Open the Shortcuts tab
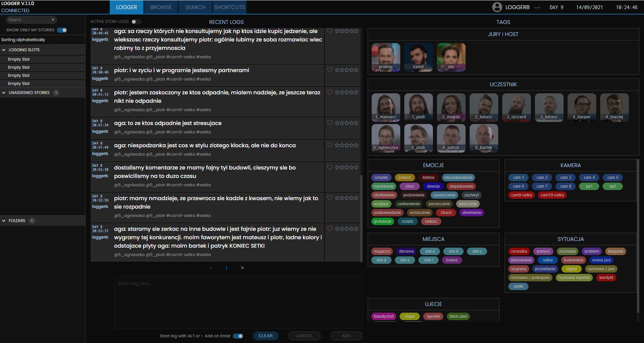The image size is (644, 343). pos(230,7)
